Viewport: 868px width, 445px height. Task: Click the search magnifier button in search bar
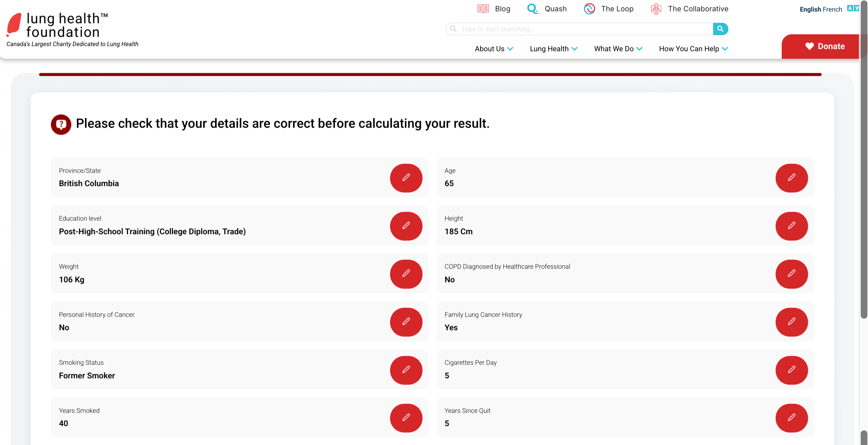click(x=721, y=29)
